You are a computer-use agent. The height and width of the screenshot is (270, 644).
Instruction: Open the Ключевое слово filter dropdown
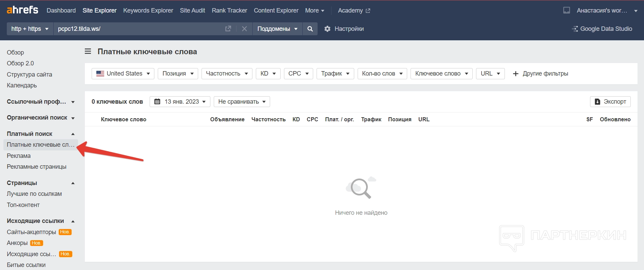pos(441,74)
